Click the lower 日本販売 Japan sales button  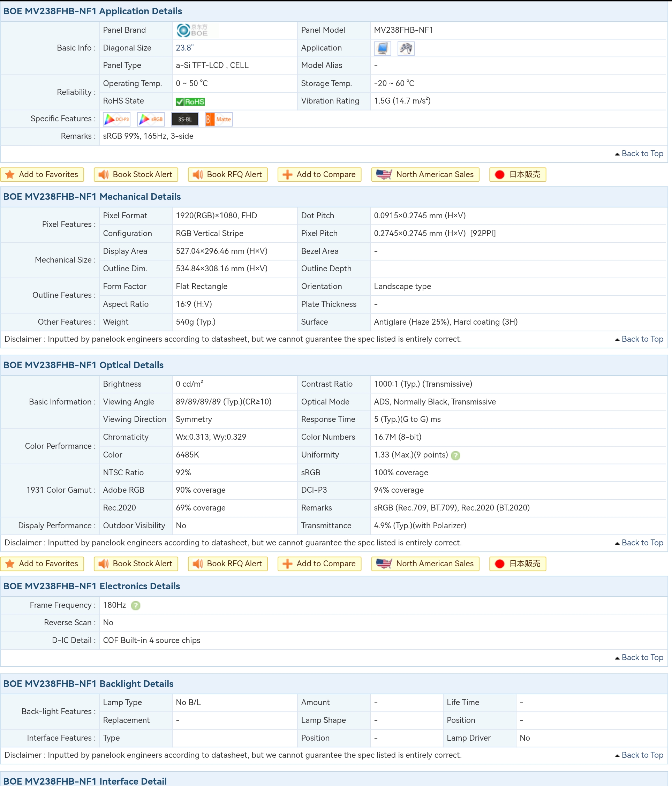point(518,564)
